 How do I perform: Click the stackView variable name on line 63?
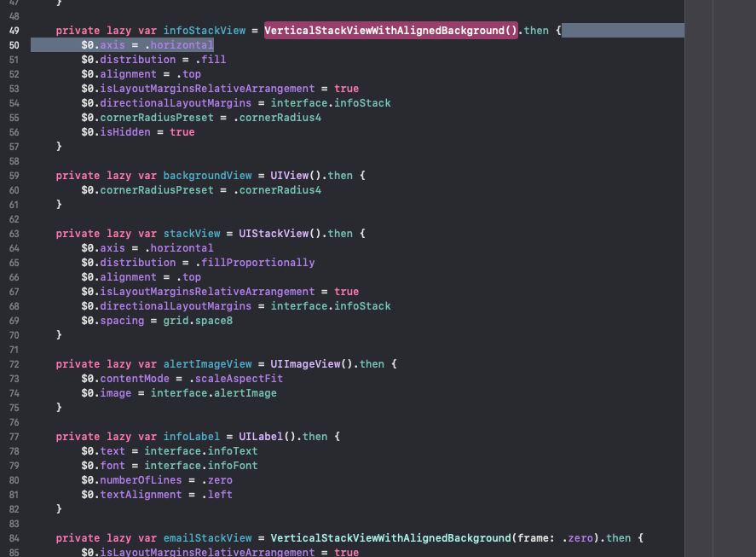tap(192, 233)
